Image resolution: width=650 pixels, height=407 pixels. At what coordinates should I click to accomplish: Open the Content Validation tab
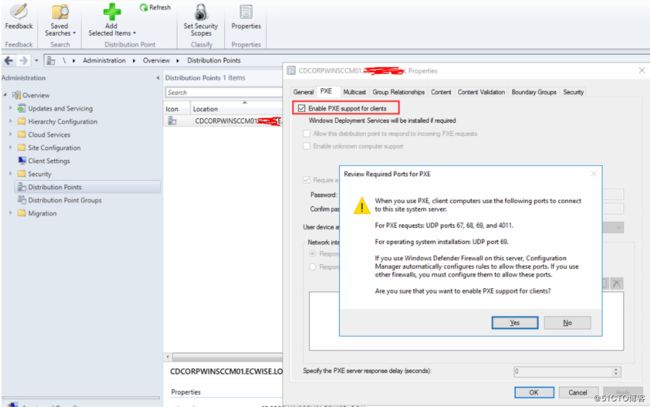click(x=481, y=92)
